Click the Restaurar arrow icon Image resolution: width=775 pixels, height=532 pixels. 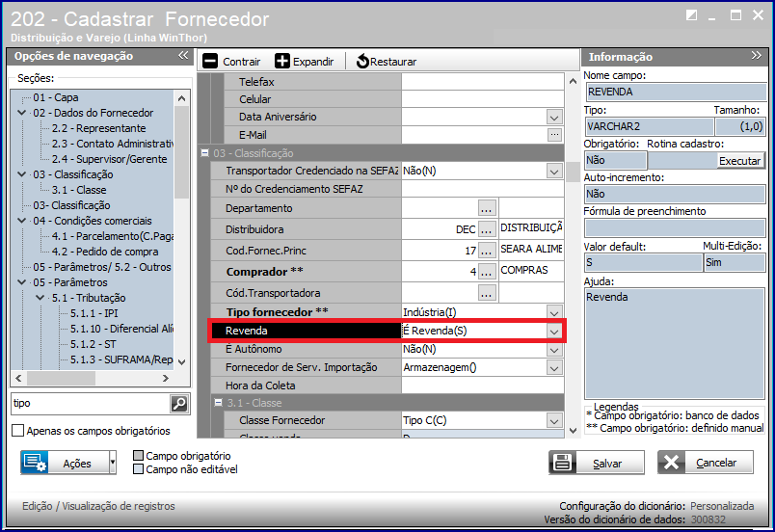click(x=362, y=62)
